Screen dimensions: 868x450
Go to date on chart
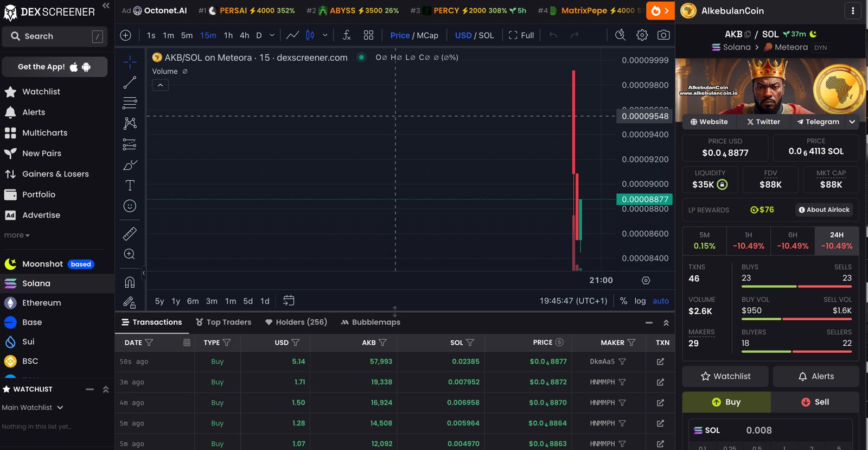pos(289,301)
